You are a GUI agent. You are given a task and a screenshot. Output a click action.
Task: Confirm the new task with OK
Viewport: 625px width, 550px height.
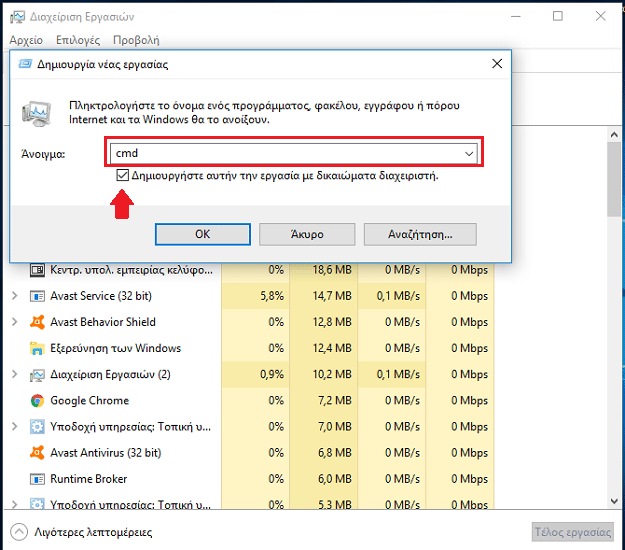[203, 234]
